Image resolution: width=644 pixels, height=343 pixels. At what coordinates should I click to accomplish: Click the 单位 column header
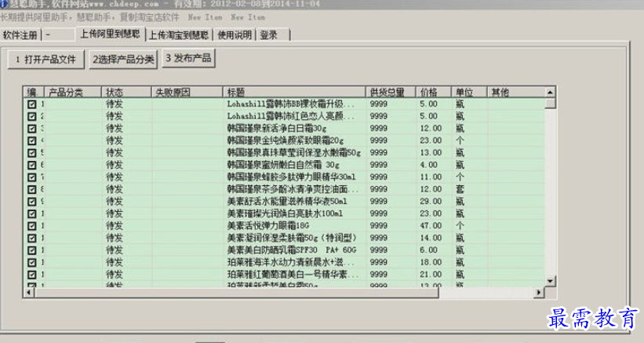tap(469, 92)
